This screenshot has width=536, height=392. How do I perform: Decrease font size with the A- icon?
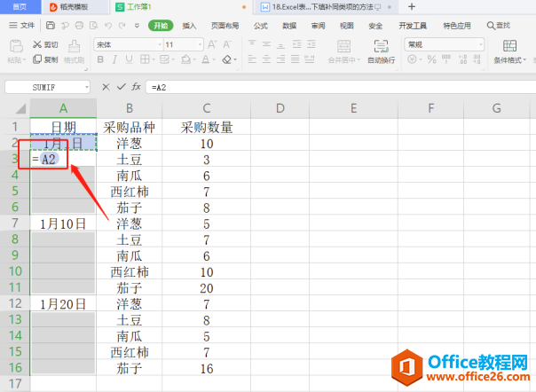click(227, 44)
